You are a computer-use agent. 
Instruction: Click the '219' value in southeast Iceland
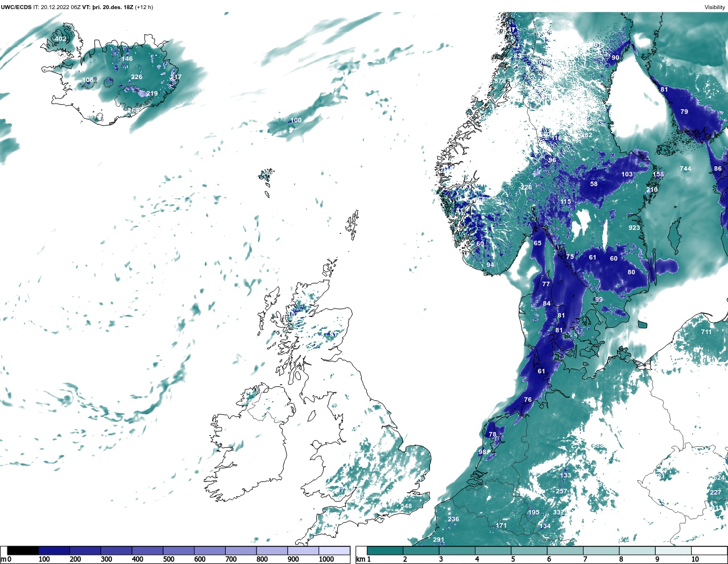152,94
